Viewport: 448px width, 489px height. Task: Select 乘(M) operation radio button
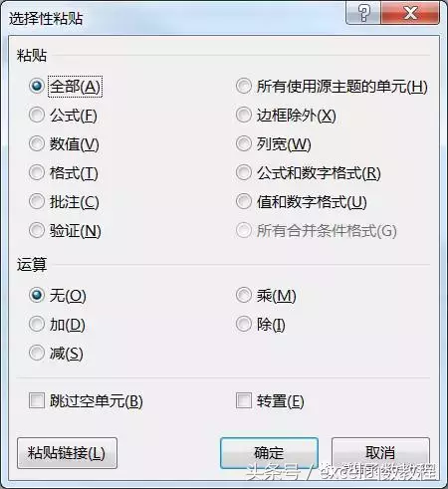point(244,296)
